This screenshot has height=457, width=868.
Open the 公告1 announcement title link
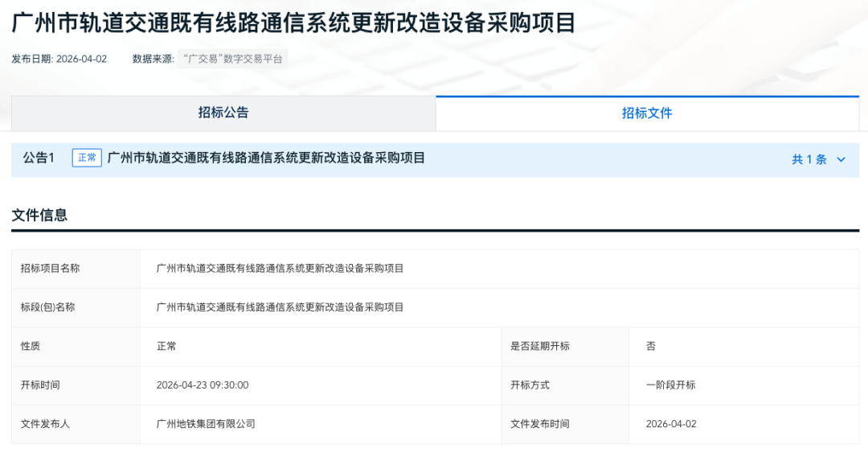pos(266,158)
